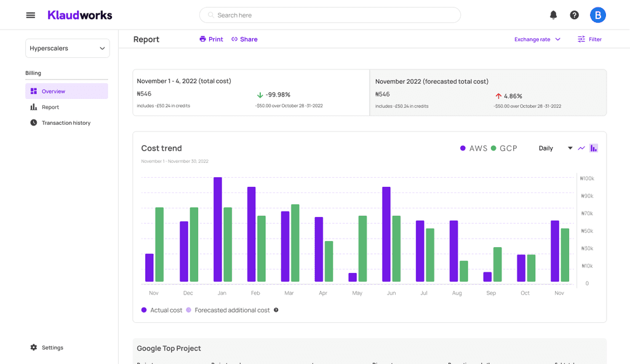
Task: Open the hamburger menu
Action: (31, 15)
